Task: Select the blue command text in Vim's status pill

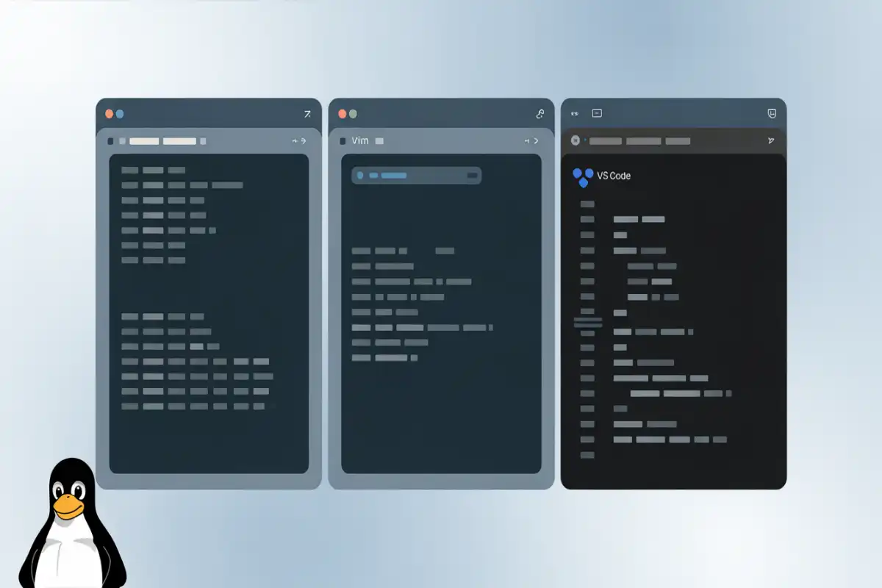Action: coord(393,176)
